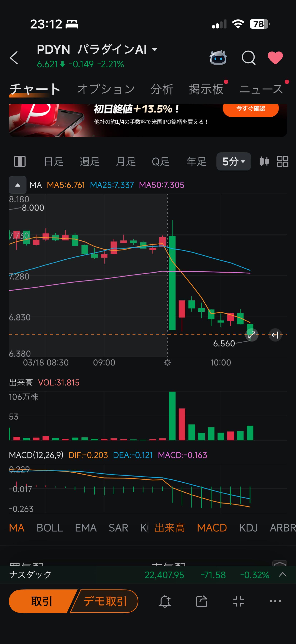
Task: Tap the 今すぐ確認 banner button
Action: (x=251, y=109)
